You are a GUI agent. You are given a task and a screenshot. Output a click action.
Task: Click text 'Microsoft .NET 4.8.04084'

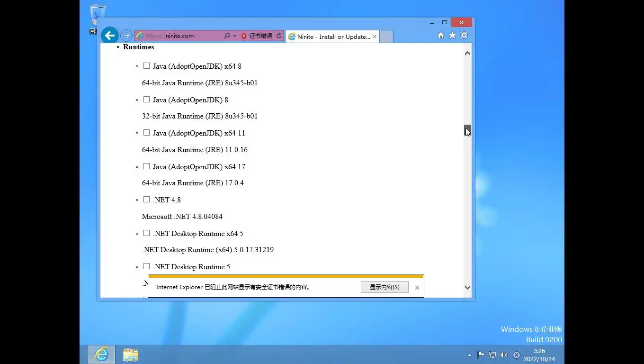point(182,217)
